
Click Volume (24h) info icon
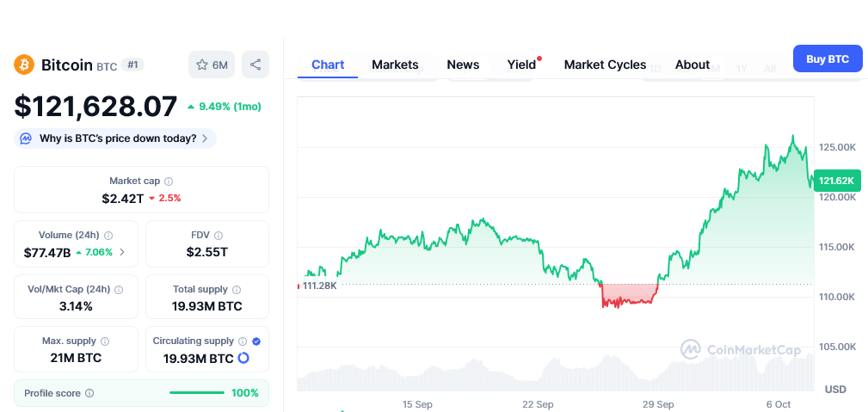point(108,235)
